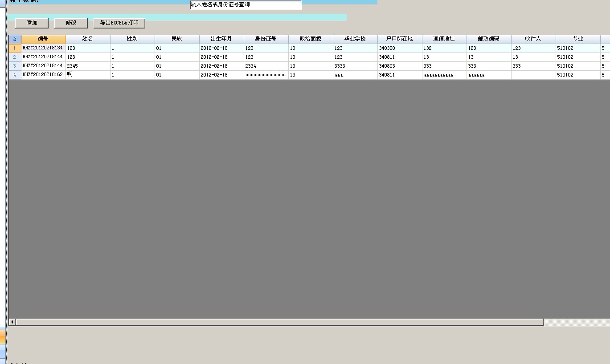Select the 户口所在地 cell 340300
The height and width of the screenshot is (364, 610).
pyautogui.click(x=400, y=48)
